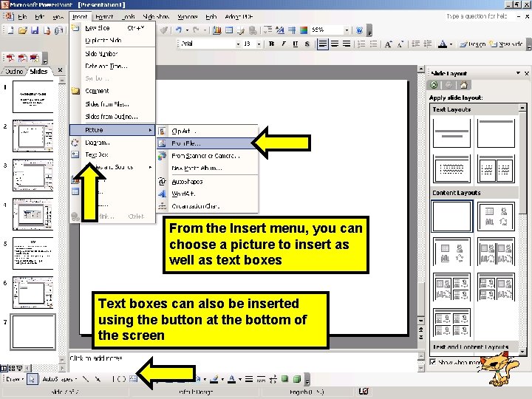
Task: Click Increase Font Size icon
Action: click(388, 44)
